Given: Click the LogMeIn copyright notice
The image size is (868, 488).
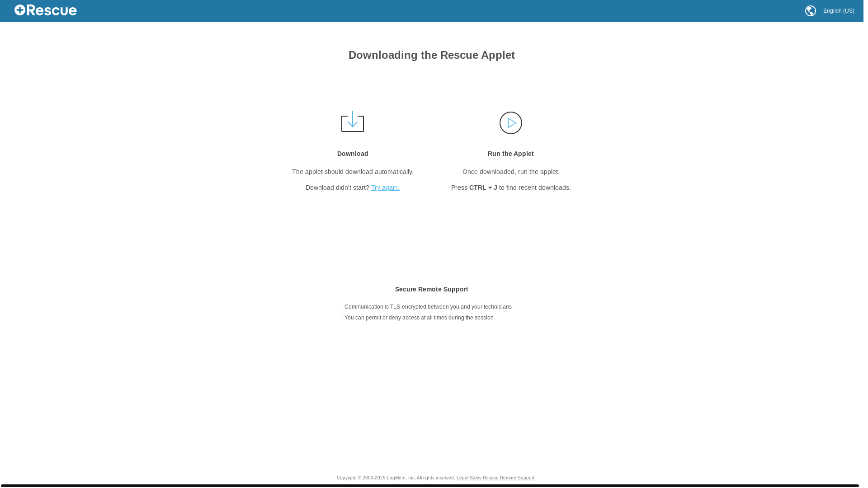Looking at the screenshot, I should pos(396,478).
